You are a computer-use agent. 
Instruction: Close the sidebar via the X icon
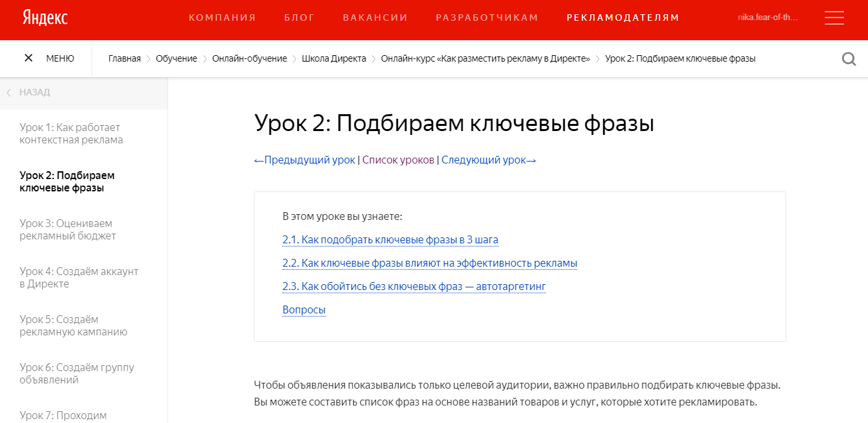[29, 58]
